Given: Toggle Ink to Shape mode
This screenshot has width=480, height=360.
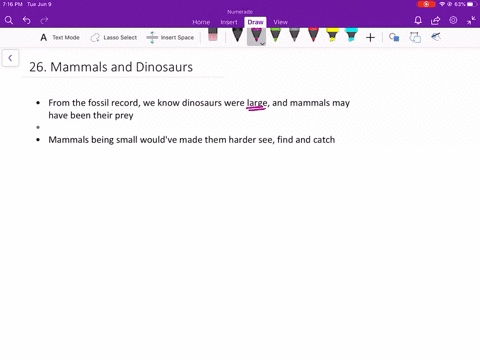Looking at the screenshot, I should (x=394, y=37).
